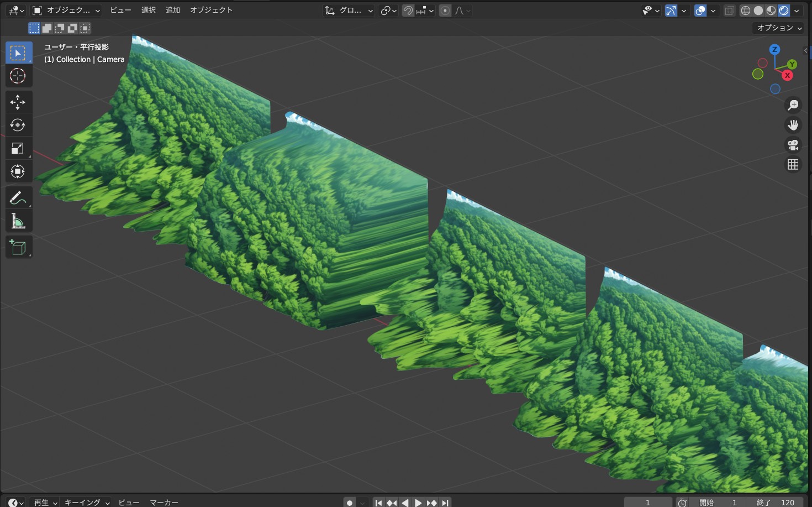Select the Add Cube tool
The height and width of the screenshot is (507, 812).
[18, 247]
